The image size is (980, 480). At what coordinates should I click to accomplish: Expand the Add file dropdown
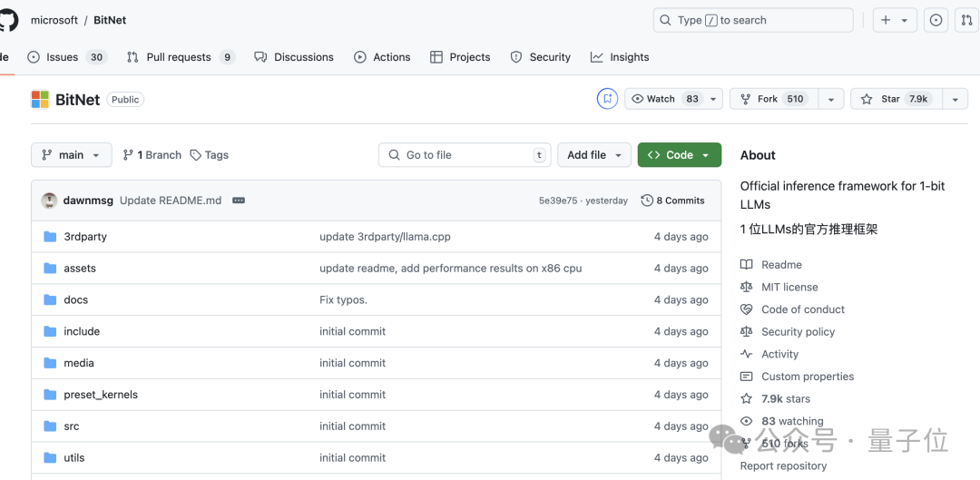(x=593, y=155)
